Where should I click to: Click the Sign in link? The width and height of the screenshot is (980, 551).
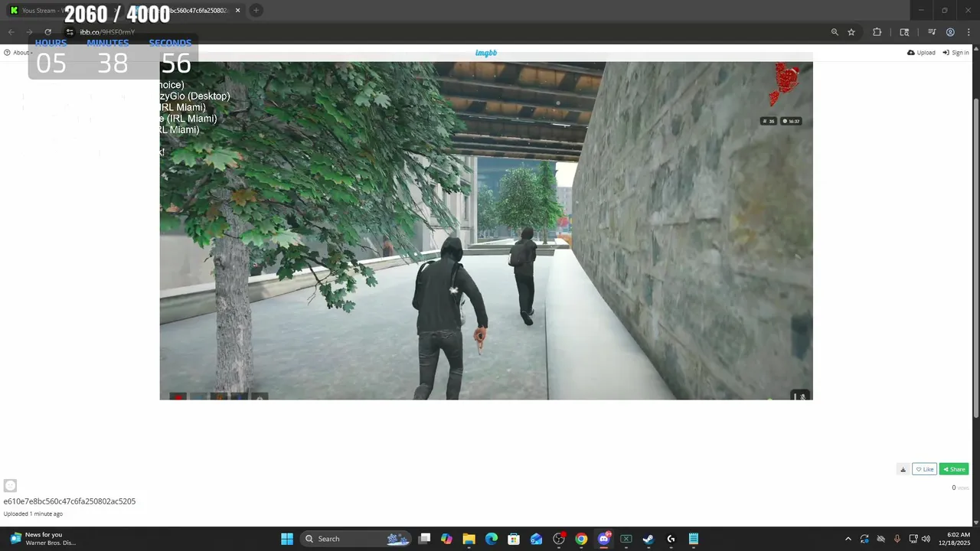coord(955,53)
